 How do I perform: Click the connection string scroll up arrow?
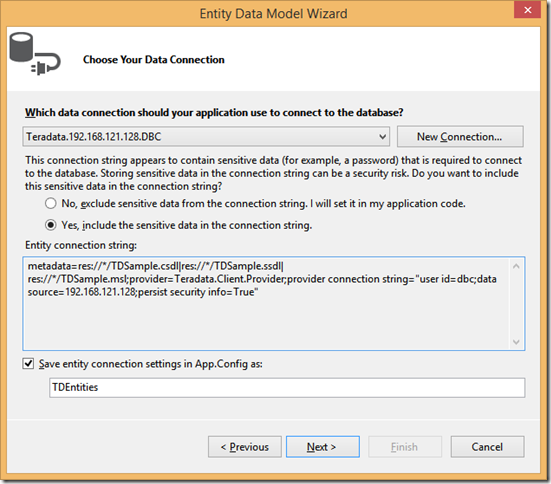(516, 266)
